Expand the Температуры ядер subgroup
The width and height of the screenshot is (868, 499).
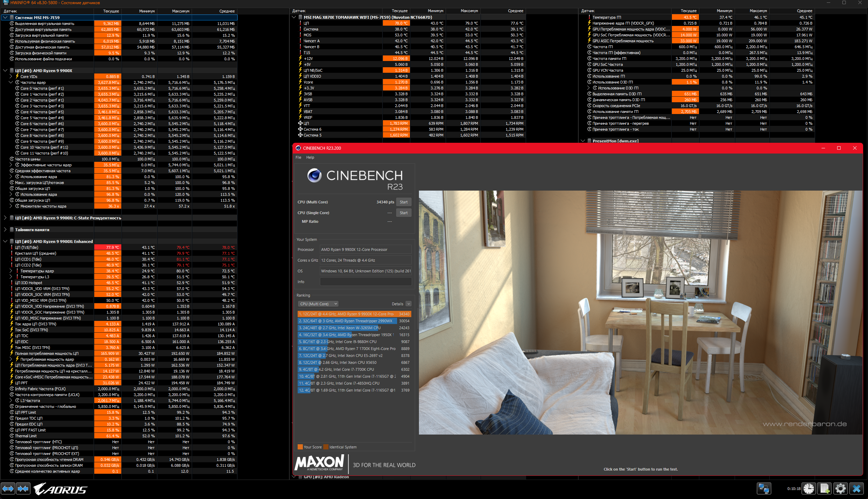[x=11, y=271]
